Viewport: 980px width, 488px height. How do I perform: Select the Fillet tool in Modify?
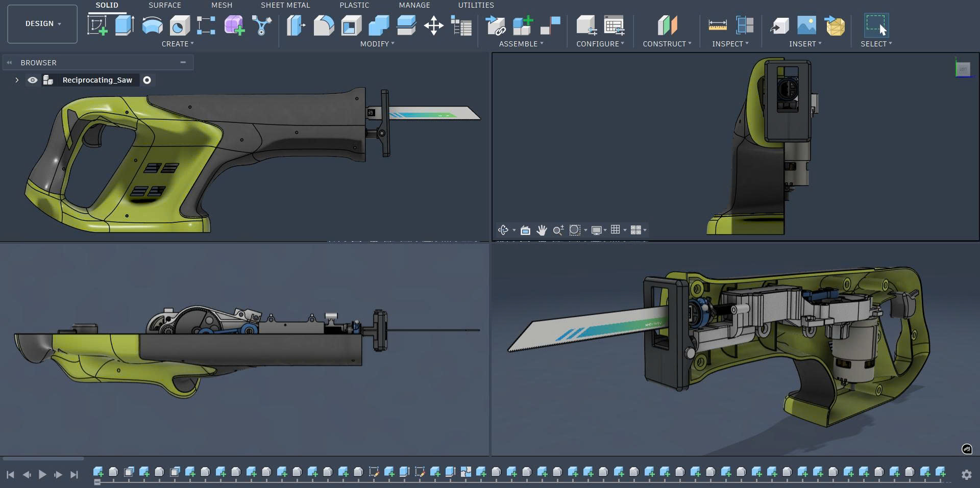[323, 25]
